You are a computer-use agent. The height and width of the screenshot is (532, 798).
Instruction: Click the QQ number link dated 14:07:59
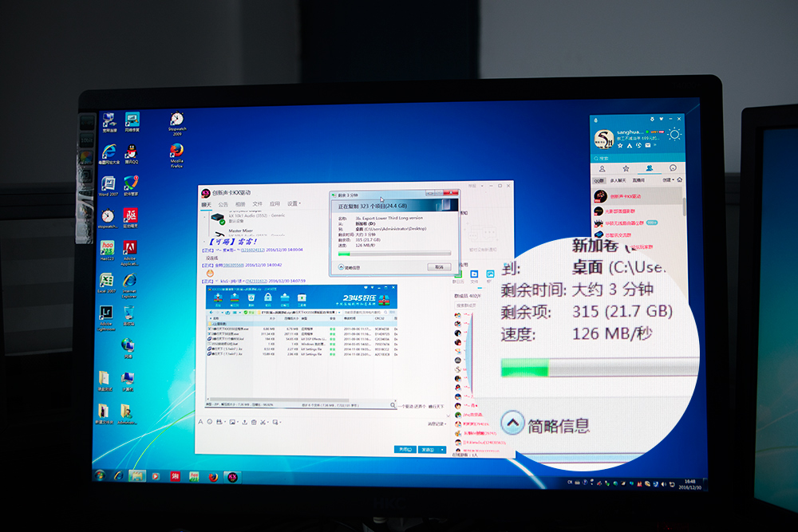point(256,281)
